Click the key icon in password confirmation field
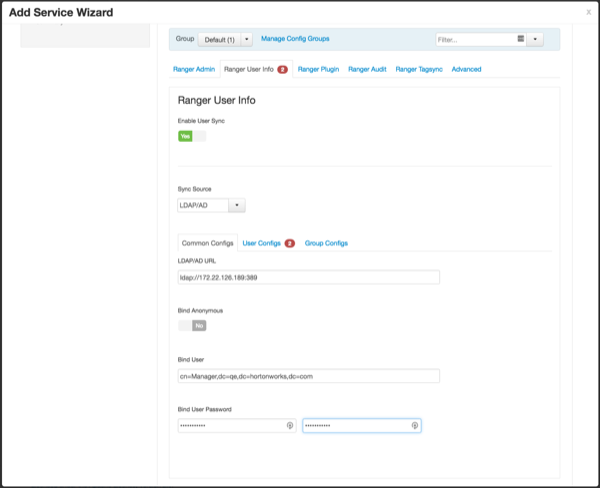 414,425
